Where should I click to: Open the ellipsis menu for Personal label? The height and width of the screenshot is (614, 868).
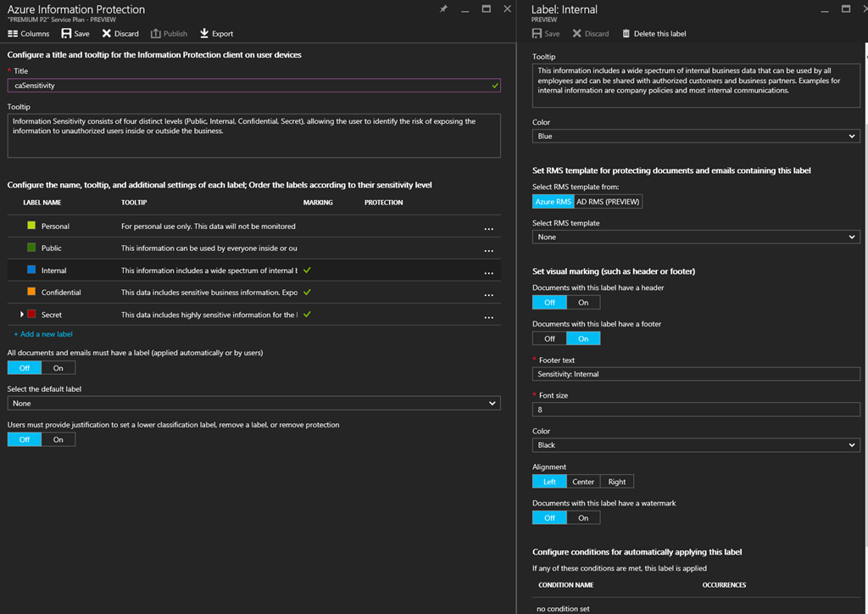488,229
